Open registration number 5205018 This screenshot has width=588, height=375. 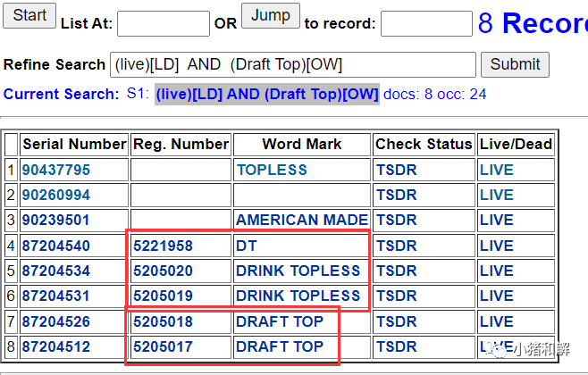pyautogui.click(x=163, y=322)
